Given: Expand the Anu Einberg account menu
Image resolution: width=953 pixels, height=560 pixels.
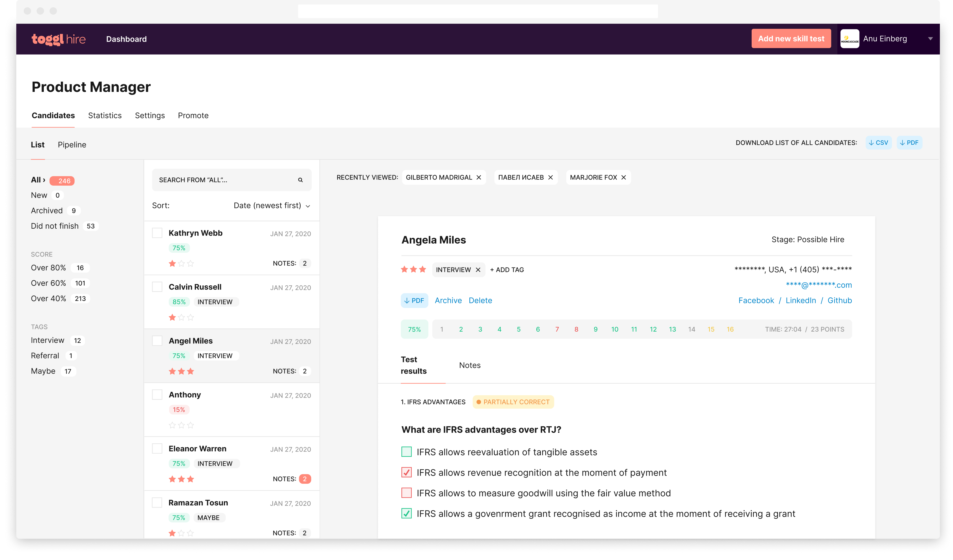Looking at the screenshot, I should point(931,38).
